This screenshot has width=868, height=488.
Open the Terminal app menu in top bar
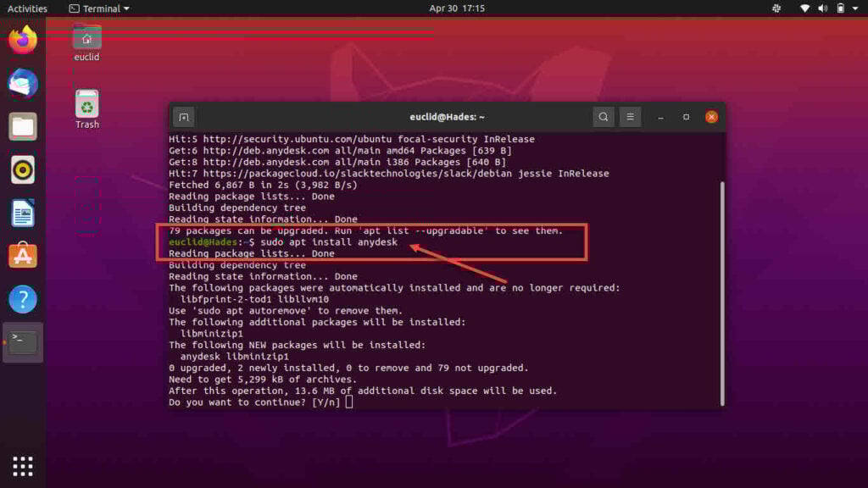pyautogui.click(x=99, y=8)
